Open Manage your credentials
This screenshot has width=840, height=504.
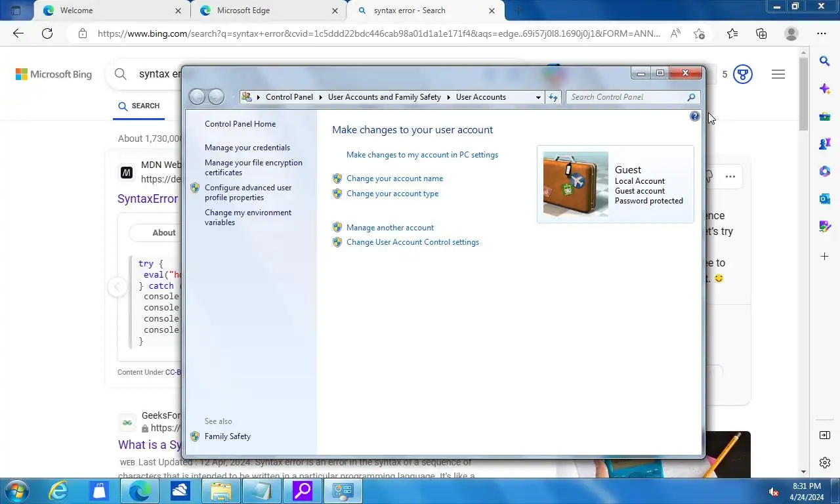click(247, 148)
